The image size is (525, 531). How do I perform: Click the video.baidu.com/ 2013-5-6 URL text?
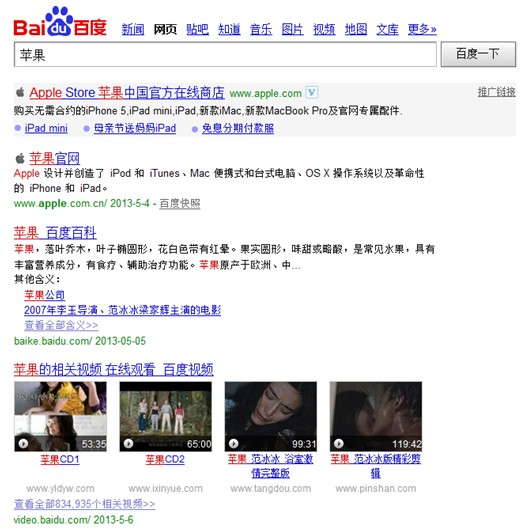(73, 519)
